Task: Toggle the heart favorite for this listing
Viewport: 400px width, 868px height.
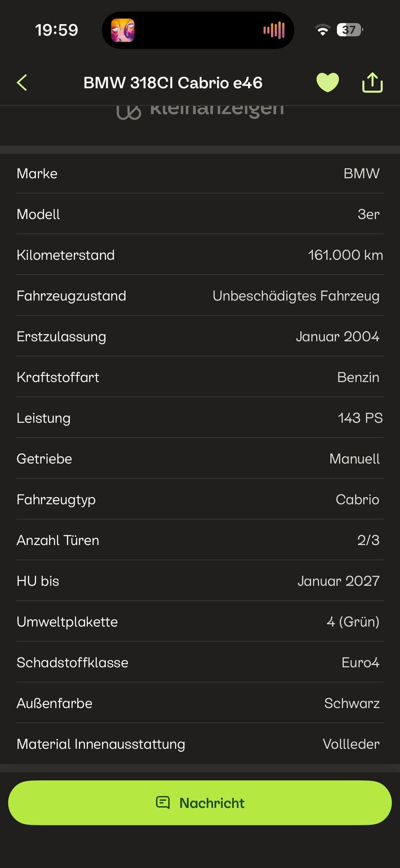Action: coord(327,82)
